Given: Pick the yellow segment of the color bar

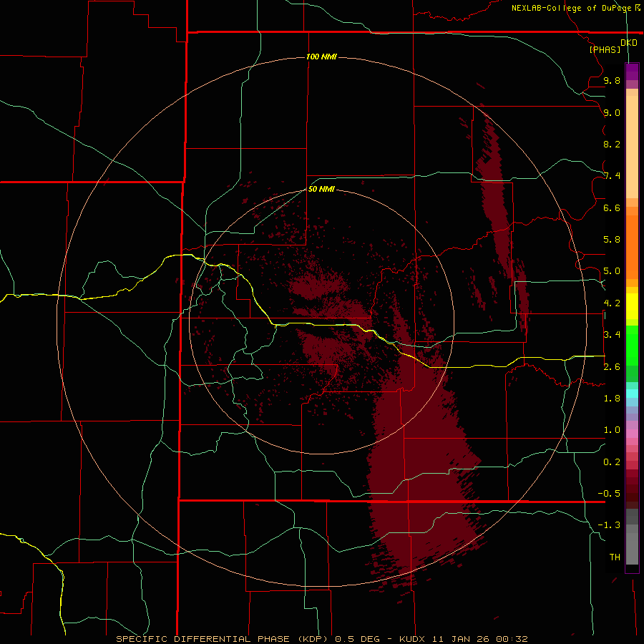Looking at the screenshot, I should point(632,306).
